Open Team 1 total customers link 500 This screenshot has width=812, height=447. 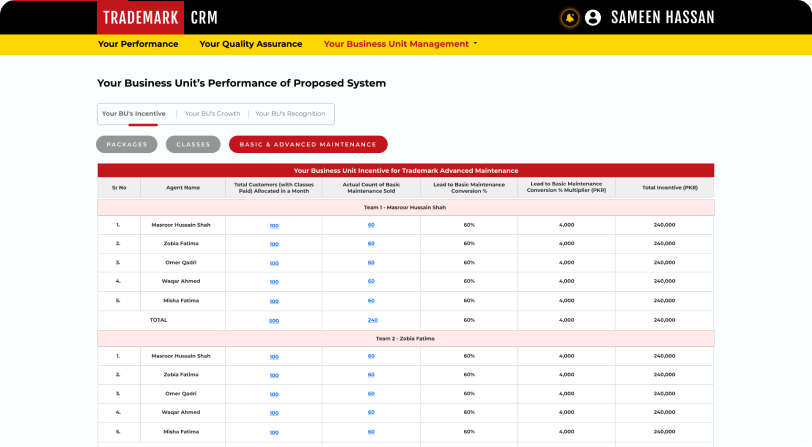274,320
